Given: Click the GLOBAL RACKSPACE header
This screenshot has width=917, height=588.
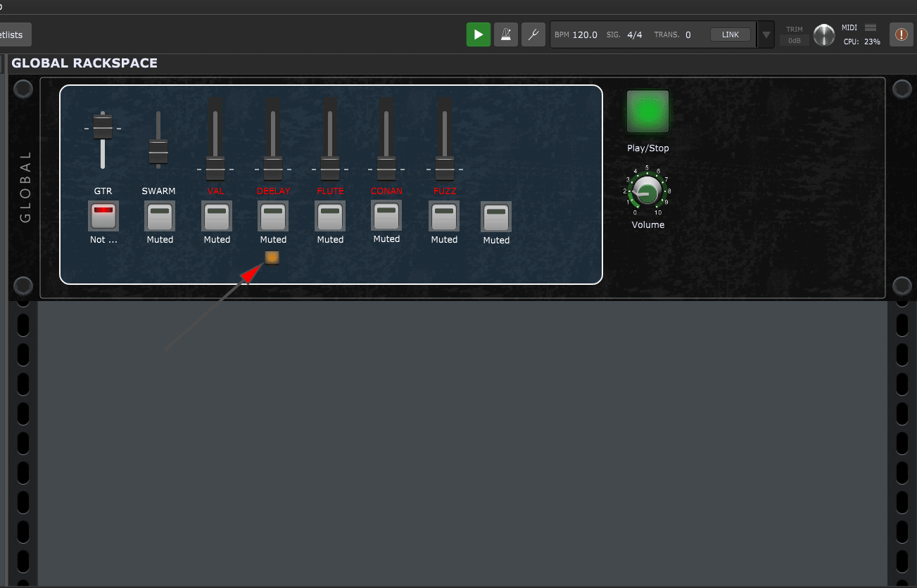Looking at the screenshot, I should pyautogui.click(x=84, y=63).
